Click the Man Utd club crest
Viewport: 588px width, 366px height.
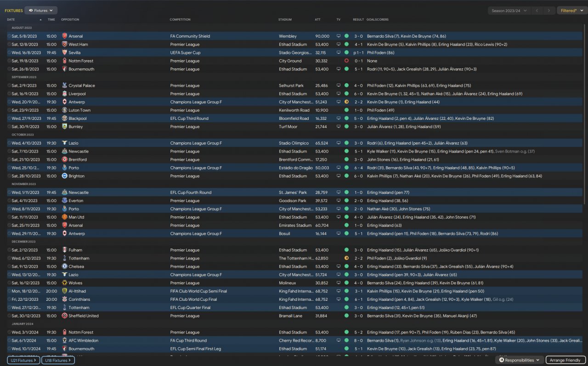pos(64,217)
